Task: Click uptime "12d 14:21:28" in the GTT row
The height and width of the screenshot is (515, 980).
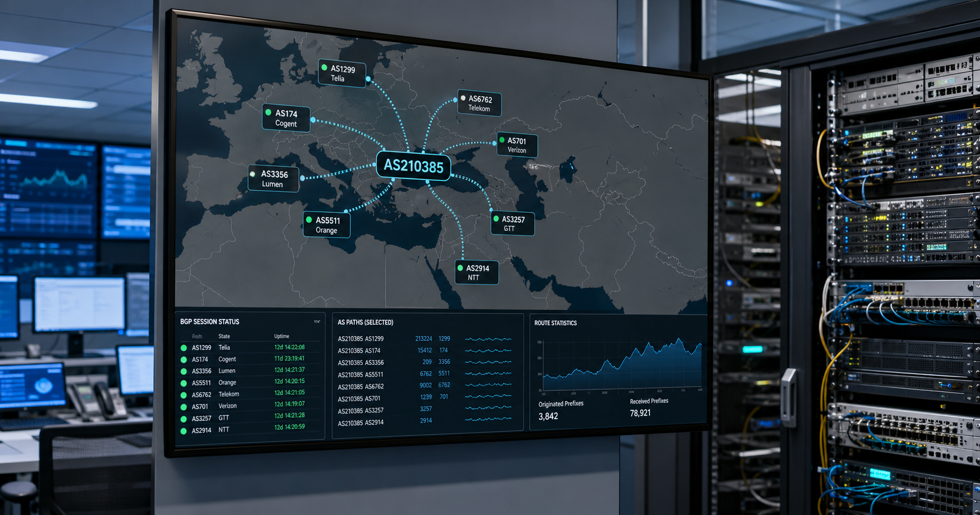Action: click(x=289, y=415)
